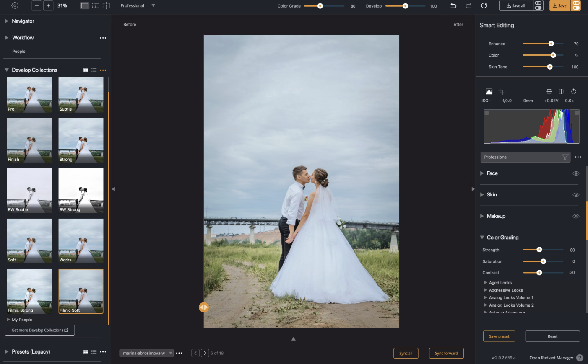This screenshot has width=588, height=364.
Task: Open Workflow panel three-dot menu
Action: 103,38
